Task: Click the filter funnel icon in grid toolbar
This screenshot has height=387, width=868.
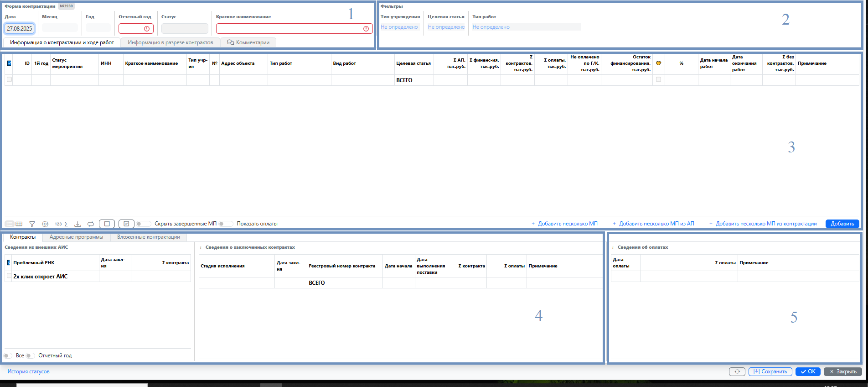Action: coord(32,224)
